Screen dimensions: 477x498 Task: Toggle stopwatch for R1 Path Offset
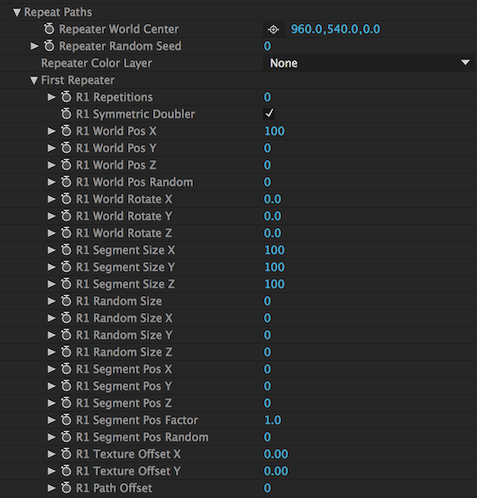[66, 488]
